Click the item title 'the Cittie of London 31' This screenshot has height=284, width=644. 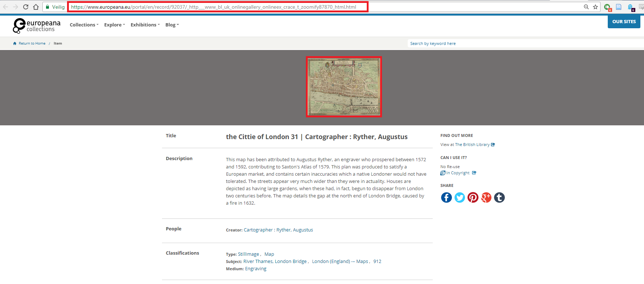[262, 137]
